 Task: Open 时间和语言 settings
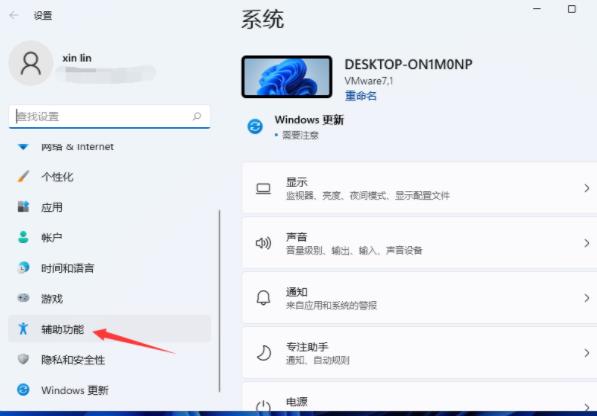(x=109, y=268)
